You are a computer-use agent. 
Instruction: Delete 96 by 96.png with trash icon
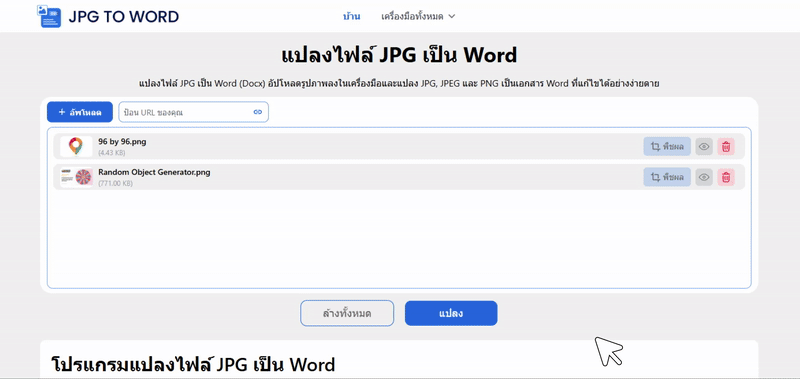(726, 147)
